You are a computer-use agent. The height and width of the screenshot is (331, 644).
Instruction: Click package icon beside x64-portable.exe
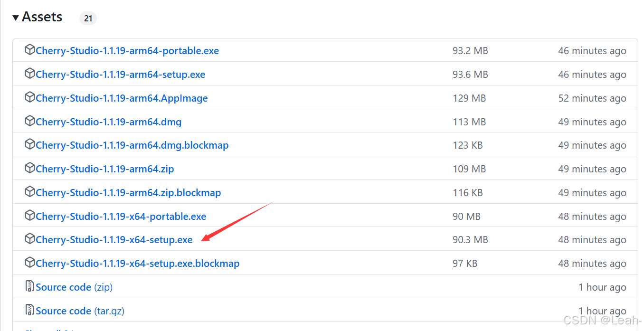30,215
